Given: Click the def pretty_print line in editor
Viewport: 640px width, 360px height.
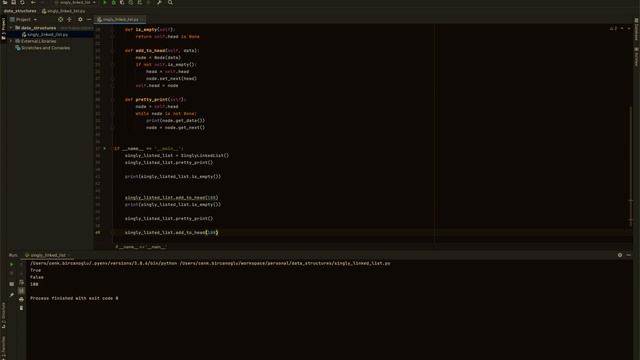Looking at the screenshot, I should coord(155,100).
